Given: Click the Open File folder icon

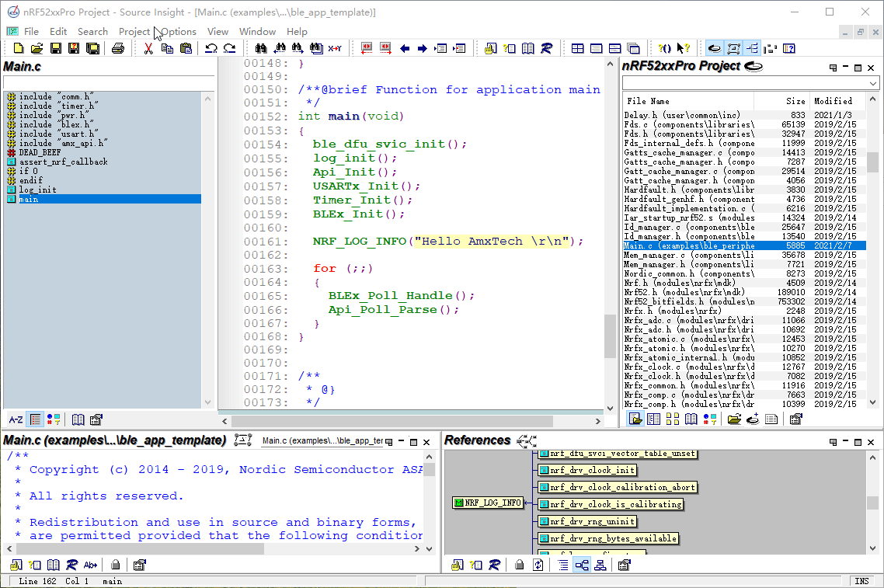Looking at the screenshot, I should pyautogui.click(x=37, y=48).
